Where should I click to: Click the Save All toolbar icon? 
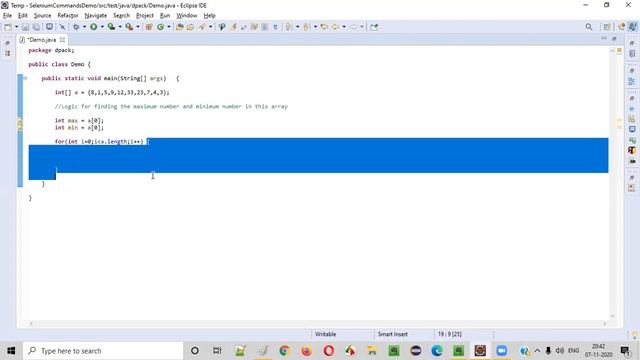(36, 27)
